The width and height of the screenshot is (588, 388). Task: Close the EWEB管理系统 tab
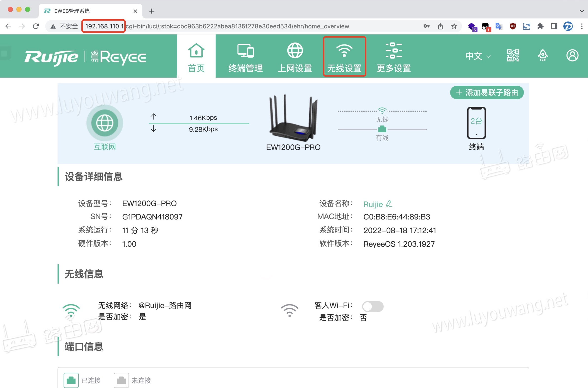135,11
